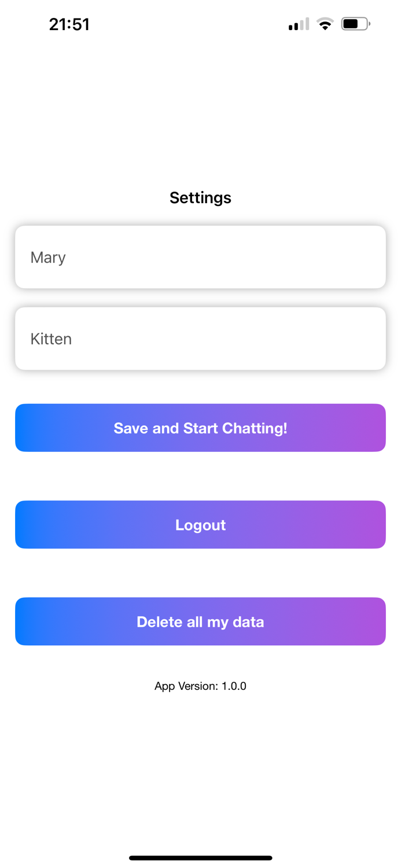Tap the gradient Logout control
This screenshot has width=401, height=868.
click(200, 524)
